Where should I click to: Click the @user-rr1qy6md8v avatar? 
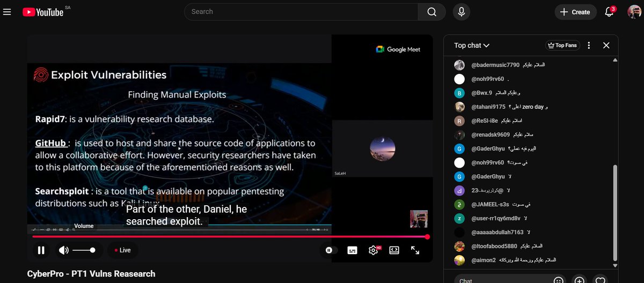(459, 218)
